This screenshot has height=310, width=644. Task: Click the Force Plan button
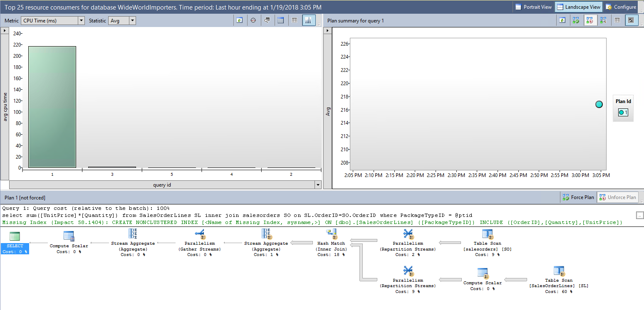click(578, 197)
